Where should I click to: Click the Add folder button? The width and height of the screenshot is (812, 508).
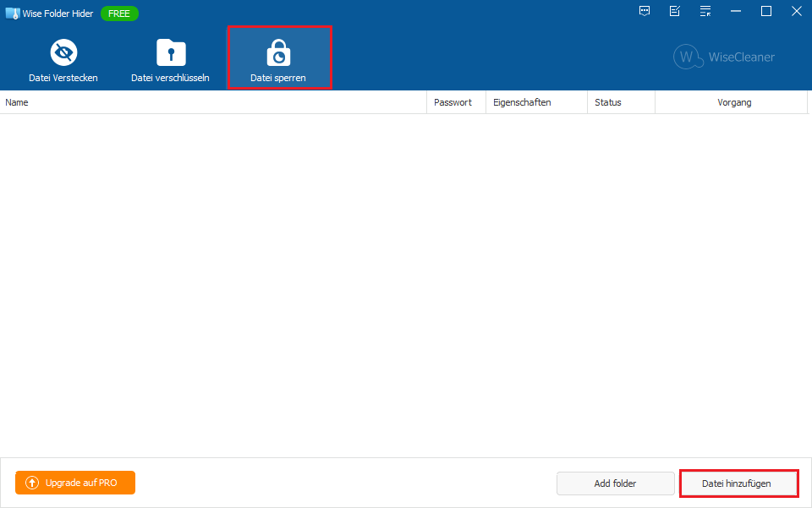click(x=615, y=483)
